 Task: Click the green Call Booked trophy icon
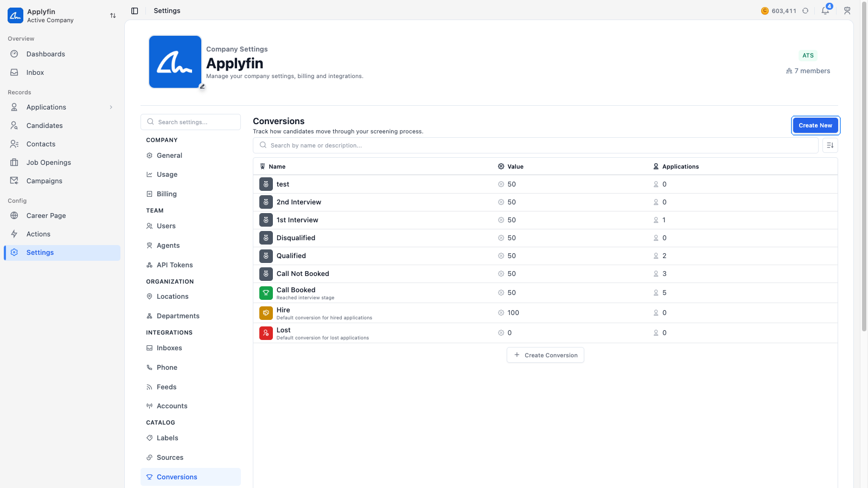(x=266, y=293)
